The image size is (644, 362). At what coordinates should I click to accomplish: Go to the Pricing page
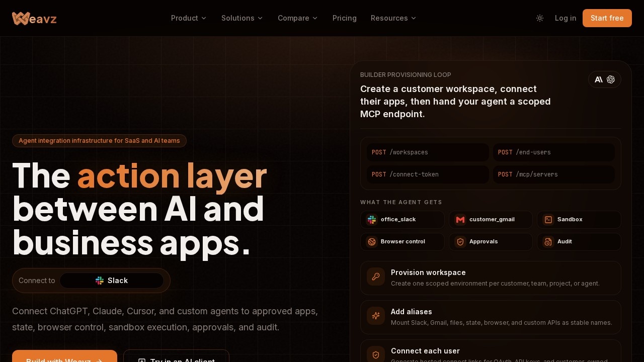pos(345,18)
